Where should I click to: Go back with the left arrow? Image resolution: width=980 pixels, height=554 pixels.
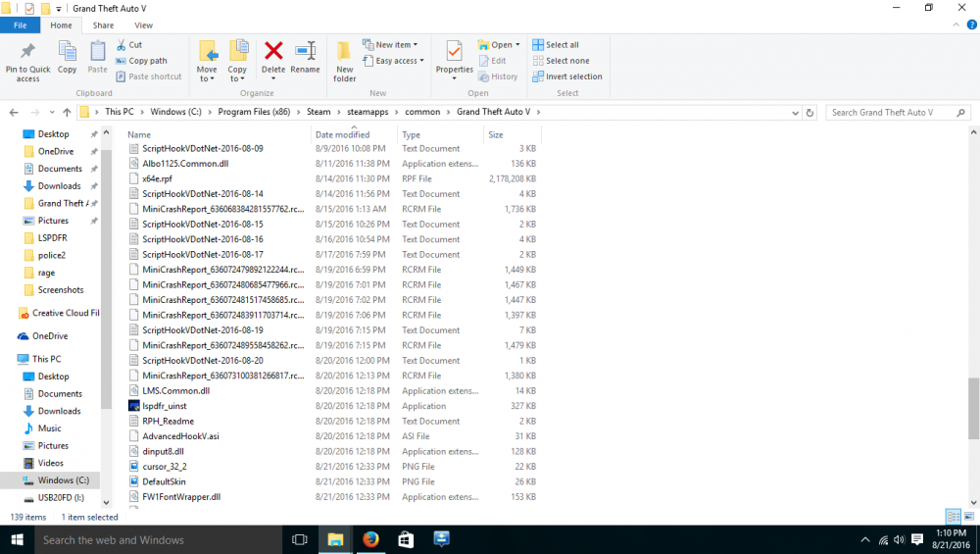(14, 113)
